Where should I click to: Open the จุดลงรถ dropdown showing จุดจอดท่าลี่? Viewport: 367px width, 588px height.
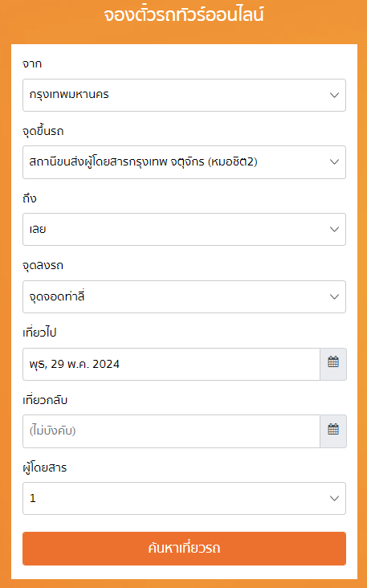pos(184,296)
